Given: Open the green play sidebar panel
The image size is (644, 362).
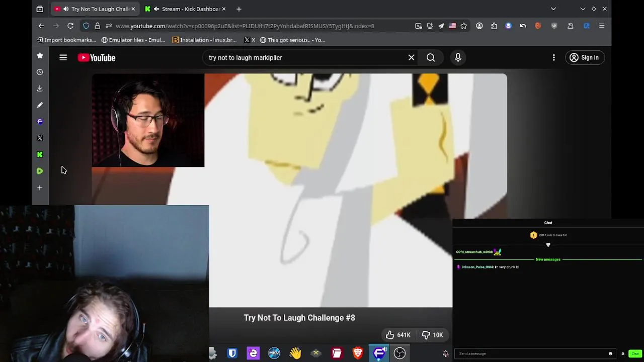Looking at the screenshot, I should [40, 171].
